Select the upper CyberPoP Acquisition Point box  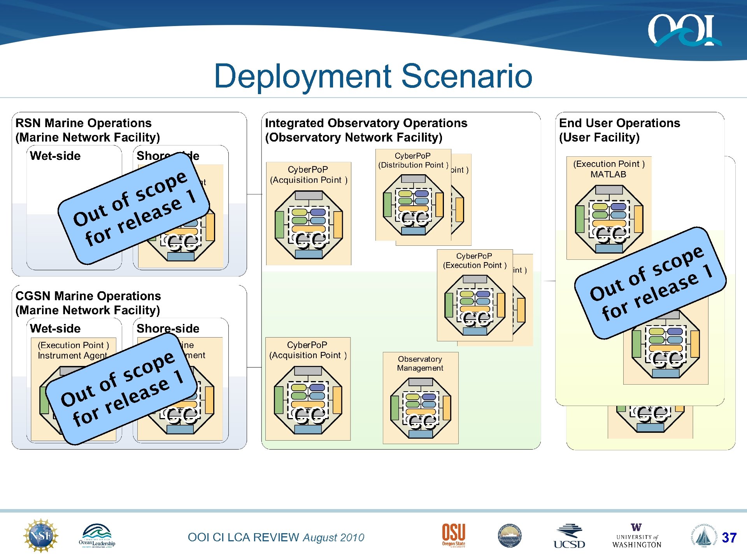click(x=309, y=213)
